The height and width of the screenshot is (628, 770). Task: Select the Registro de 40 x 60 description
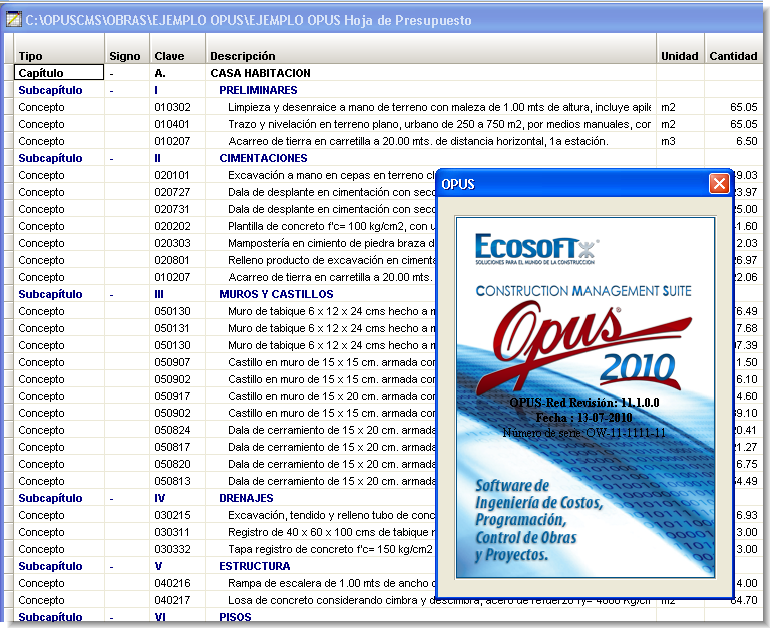point(331,532)
